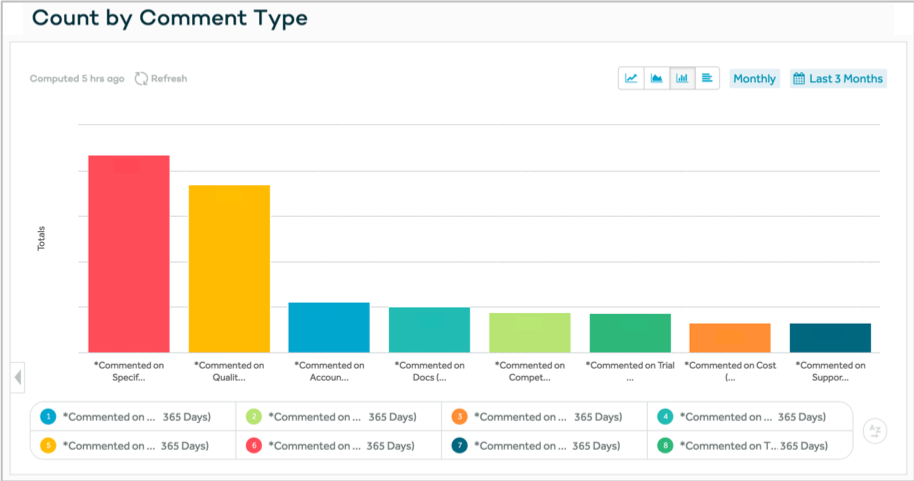Screen dimensions: 914x481
Task: Toggle legend series 1 blue circle
Action: pos(48,417)
